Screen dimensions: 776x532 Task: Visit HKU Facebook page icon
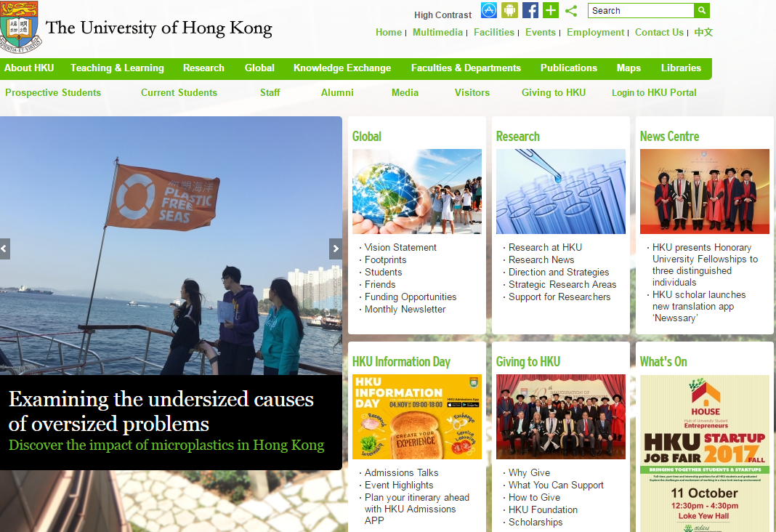point(530,10)
